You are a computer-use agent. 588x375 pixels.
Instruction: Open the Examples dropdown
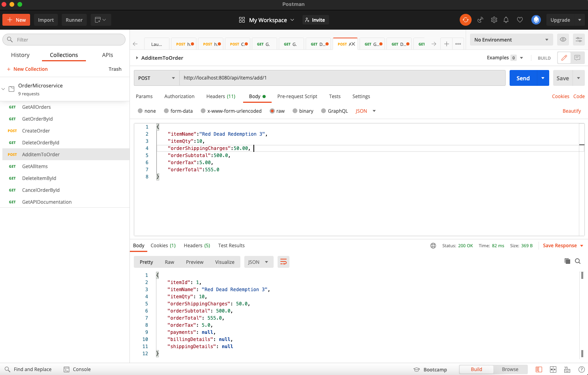click(x=505, y=58)
